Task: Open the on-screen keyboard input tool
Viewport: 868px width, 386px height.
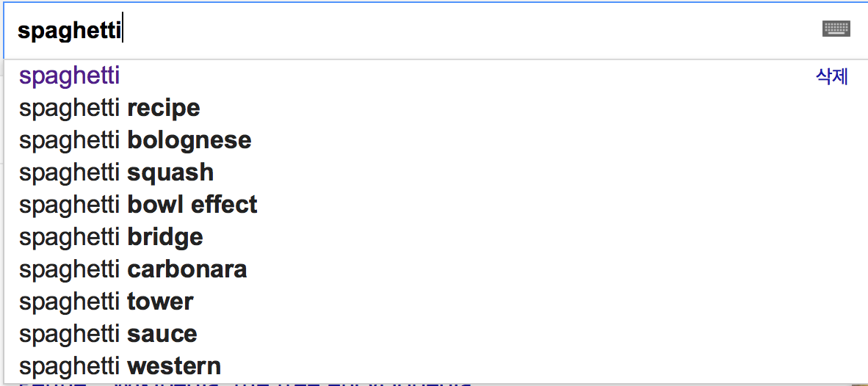Action: click(x=836, y=29)
